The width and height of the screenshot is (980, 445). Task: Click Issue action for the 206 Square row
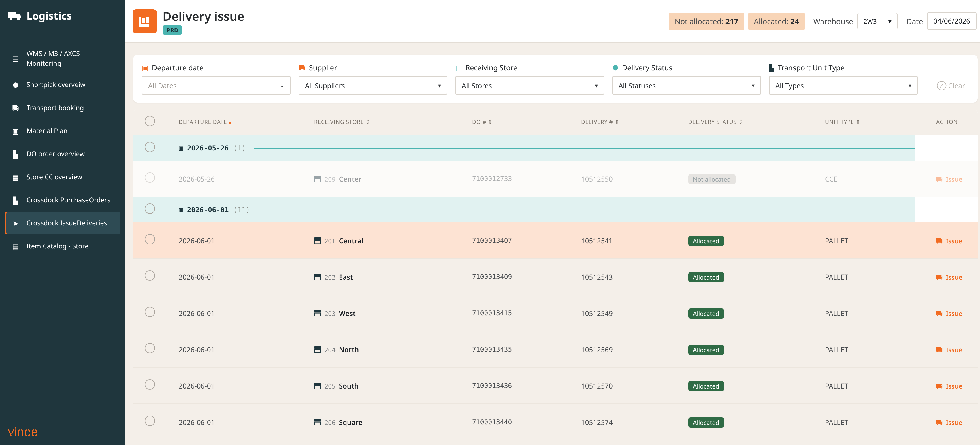949,422
